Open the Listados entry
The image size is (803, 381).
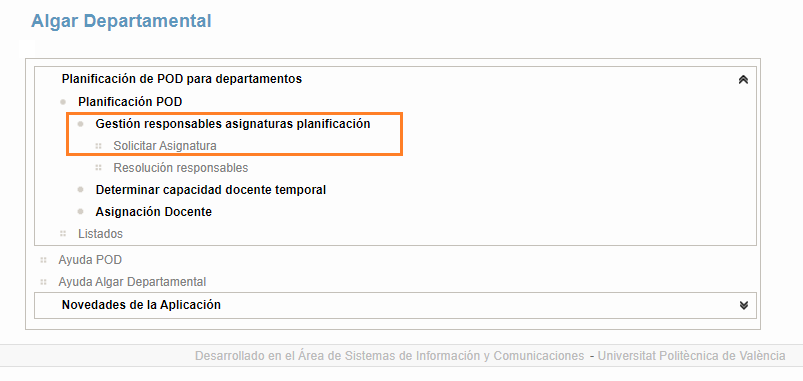click(100, 234)
